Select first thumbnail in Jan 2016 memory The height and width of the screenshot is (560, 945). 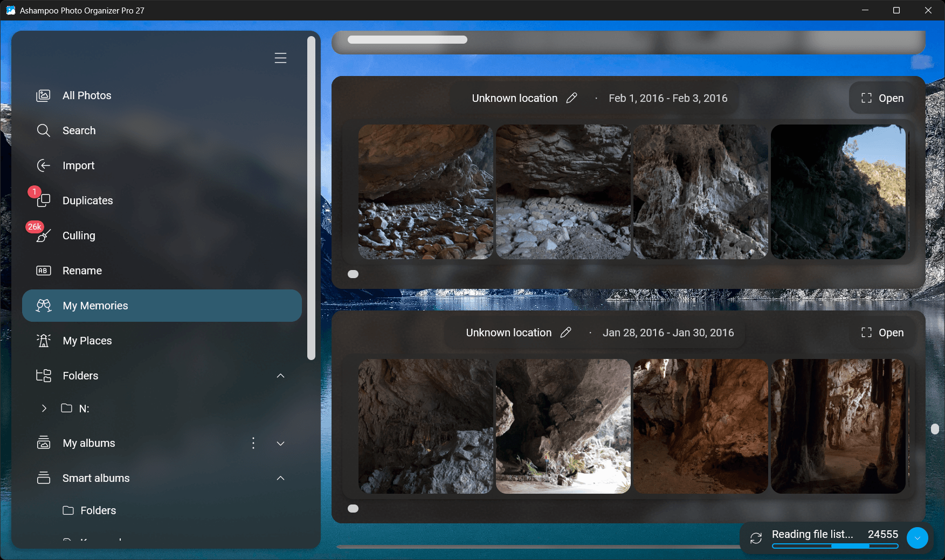[425, 426]
